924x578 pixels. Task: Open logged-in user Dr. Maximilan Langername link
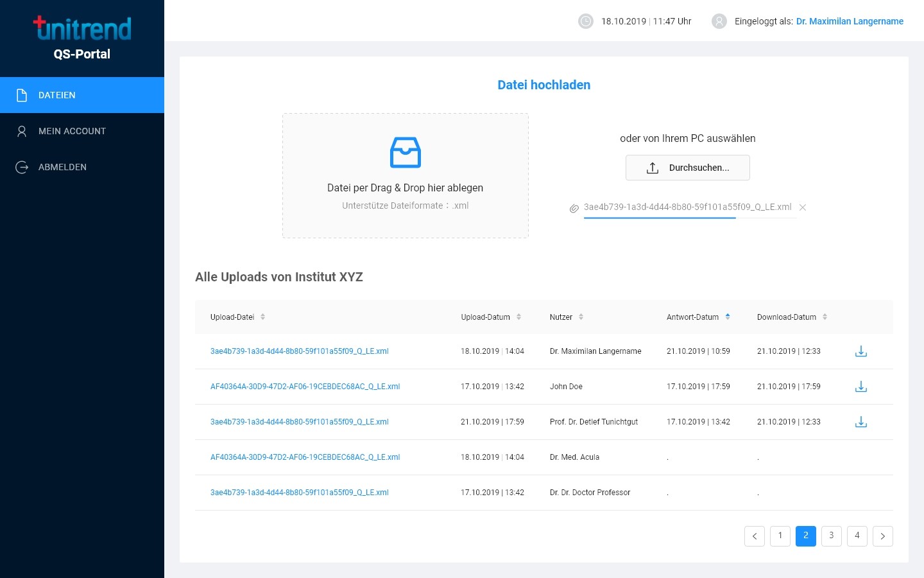point(850,21)
